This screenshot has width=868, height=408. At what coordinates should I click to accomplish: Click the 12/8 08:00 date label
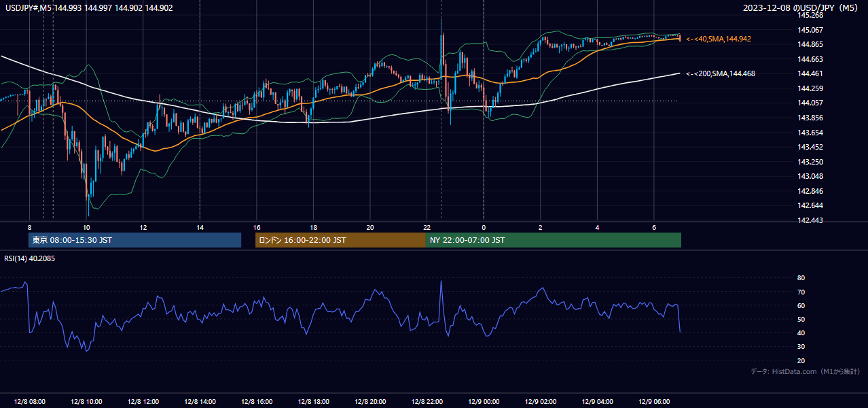pos(29,402)
